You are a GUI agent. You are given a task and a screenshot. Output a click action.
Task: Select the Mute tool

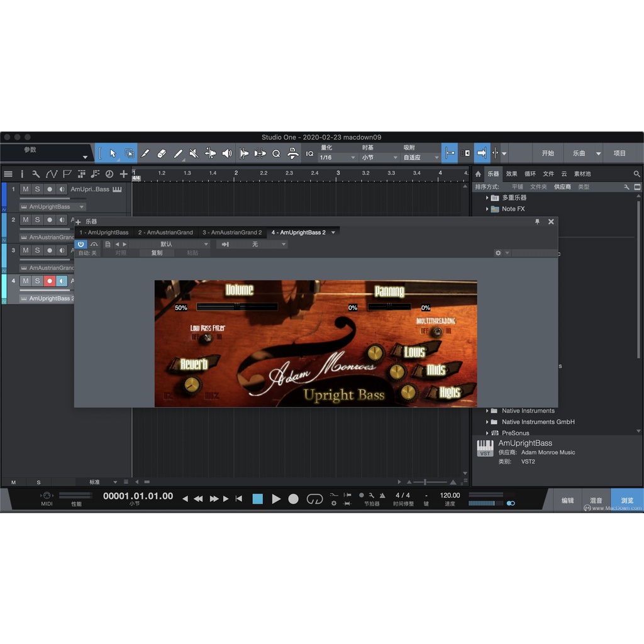click(194, 153)
